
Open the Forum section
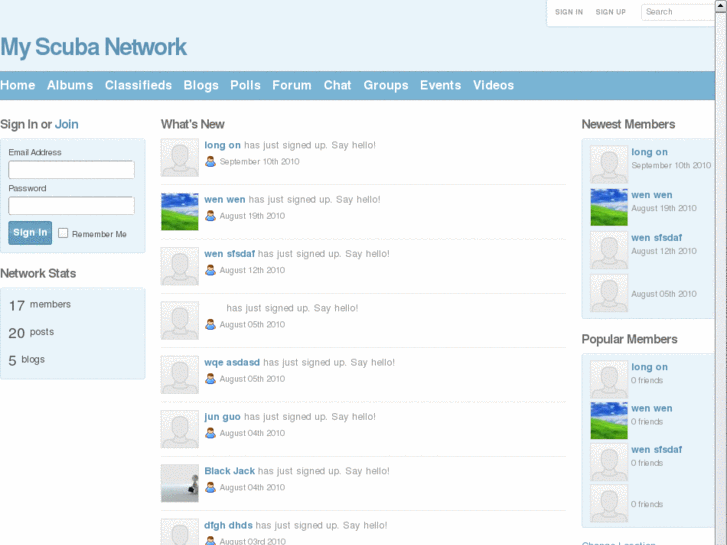[x=292, y=85]
